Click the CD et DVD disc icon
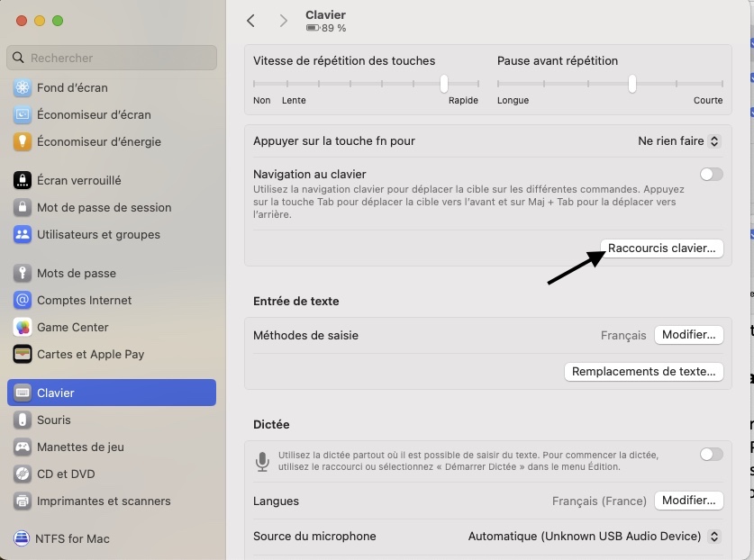 [23, 474]
